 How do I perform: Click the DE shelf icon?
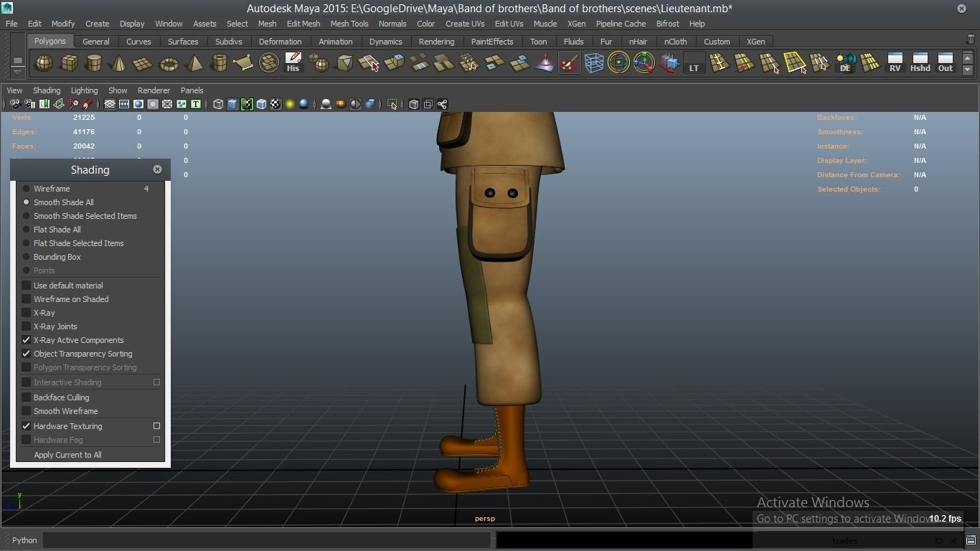[x=845, y=63]
